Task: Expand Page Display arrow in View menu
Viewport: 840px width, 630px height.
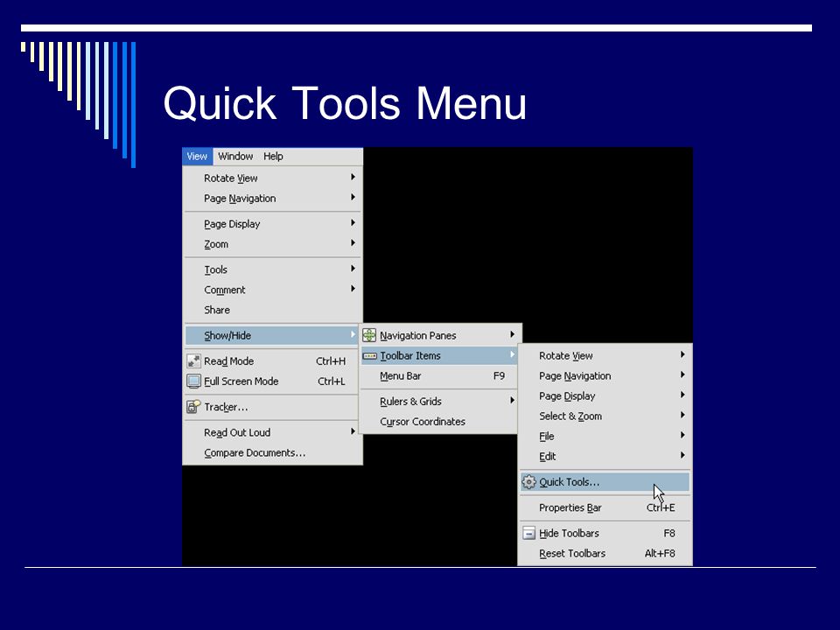Action: pos(353,223)
